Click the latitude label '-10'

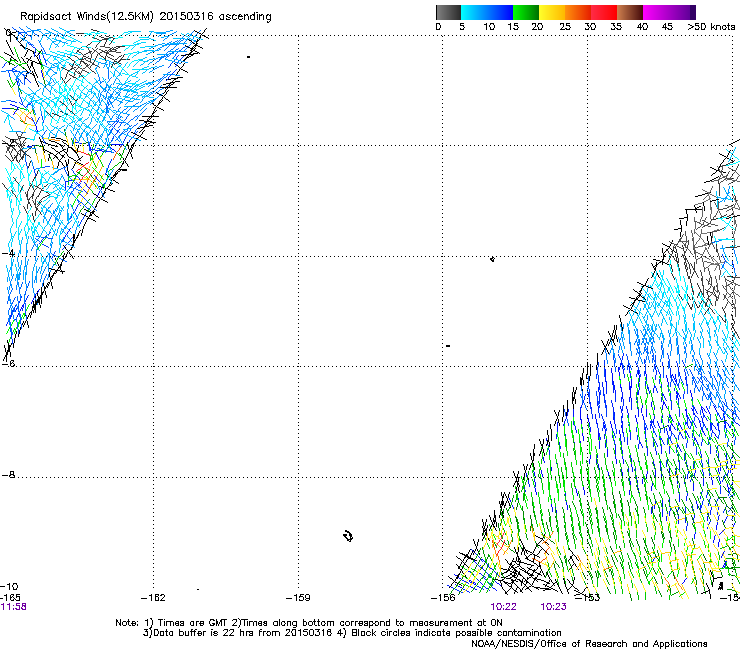[x=9, y=587]
